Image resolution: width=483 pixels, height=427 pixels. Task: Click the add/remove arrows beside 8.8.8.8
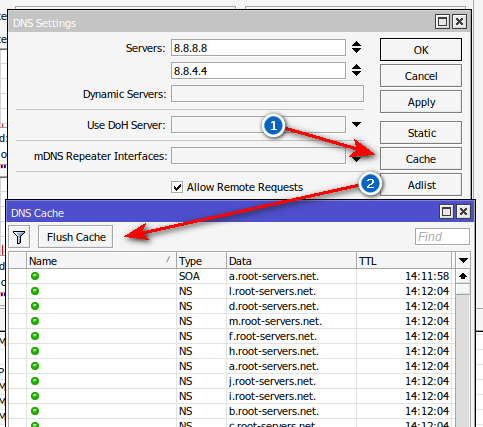(x=356, y=47)
